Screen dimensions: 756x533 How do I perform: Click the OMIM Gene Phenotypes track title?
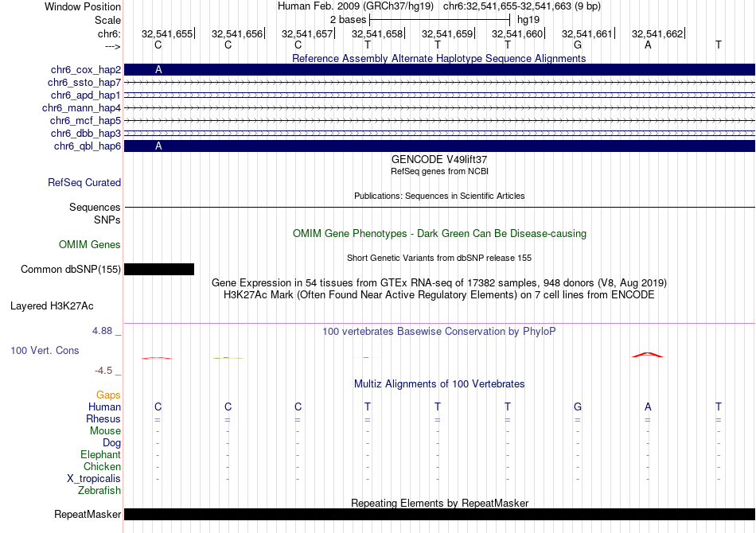coord(440,234)
